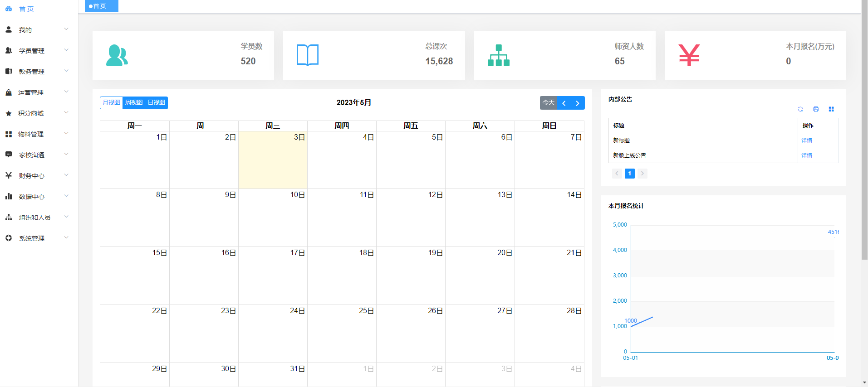Click the 家校沟通 chat bubble icon
This screenshot has width=868, height=387.
(9, 155)
